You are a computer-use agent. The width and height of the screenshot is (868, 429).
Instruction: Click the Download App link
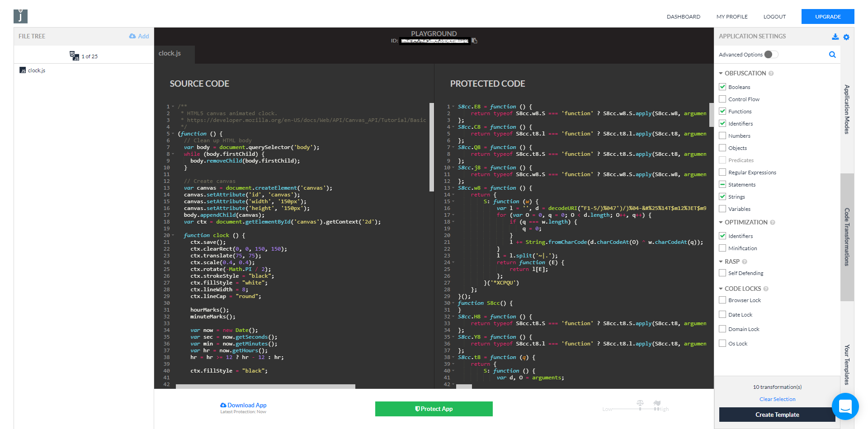tap(243, 405)
